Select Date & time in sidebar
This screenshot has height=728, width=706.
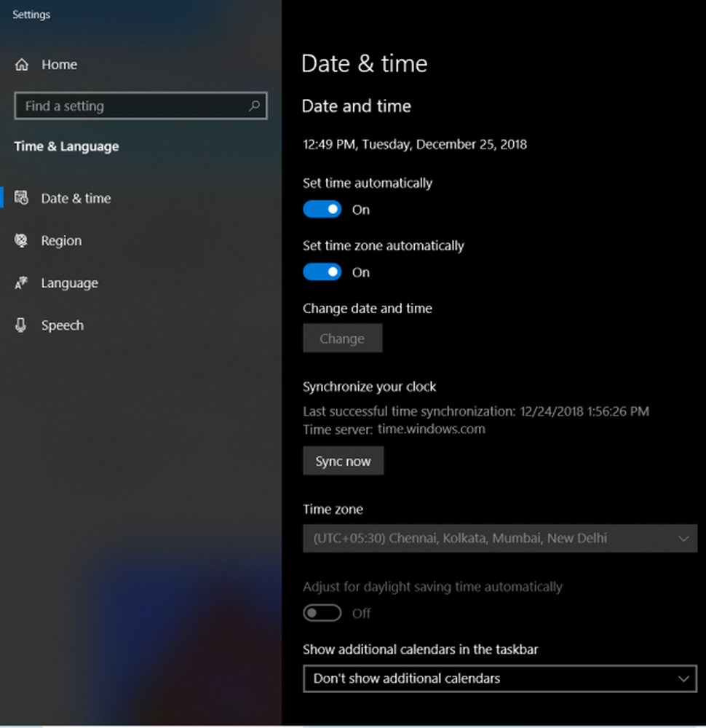pos(76,198)
